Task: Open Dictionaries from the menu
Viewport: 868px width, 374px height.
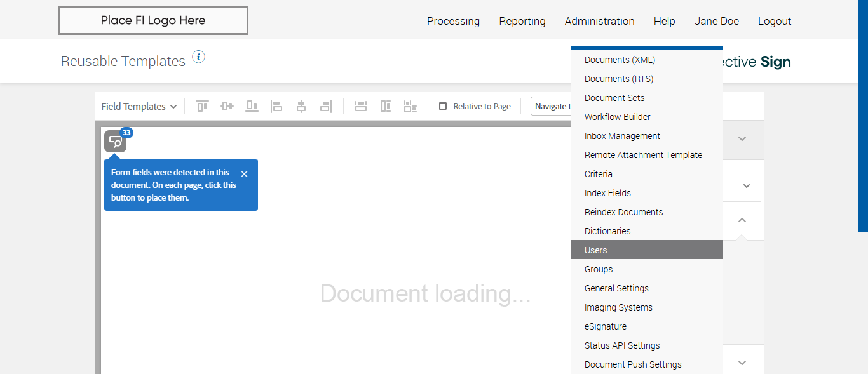Action: (x=647, y=231)
